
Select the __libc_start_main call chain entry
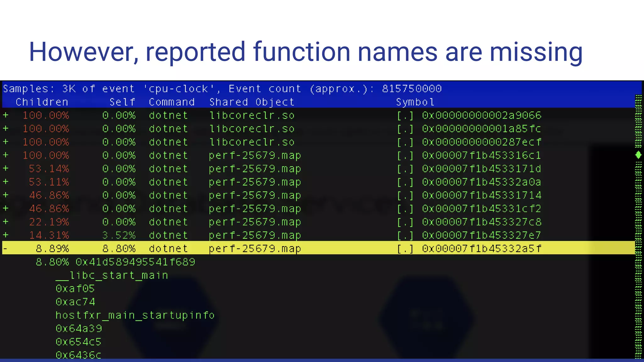pyautogui.click(x=112, y=275)
